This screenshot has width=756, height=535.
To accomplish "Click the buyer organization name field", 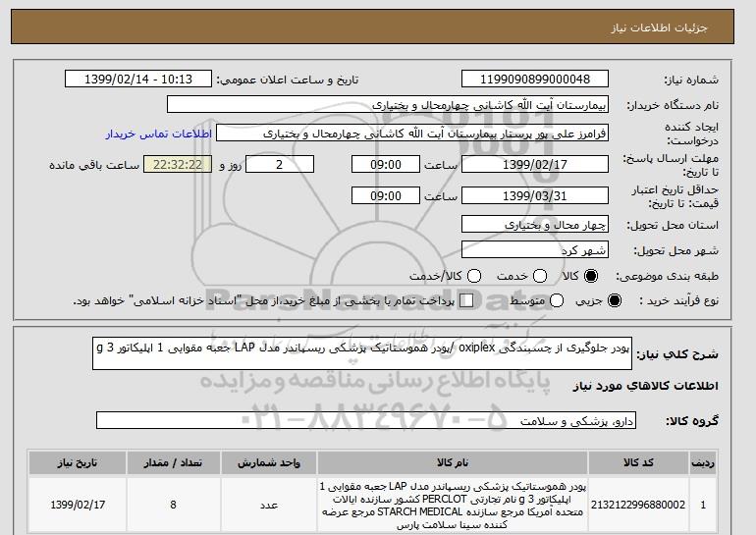I will [x=388, y=105].
